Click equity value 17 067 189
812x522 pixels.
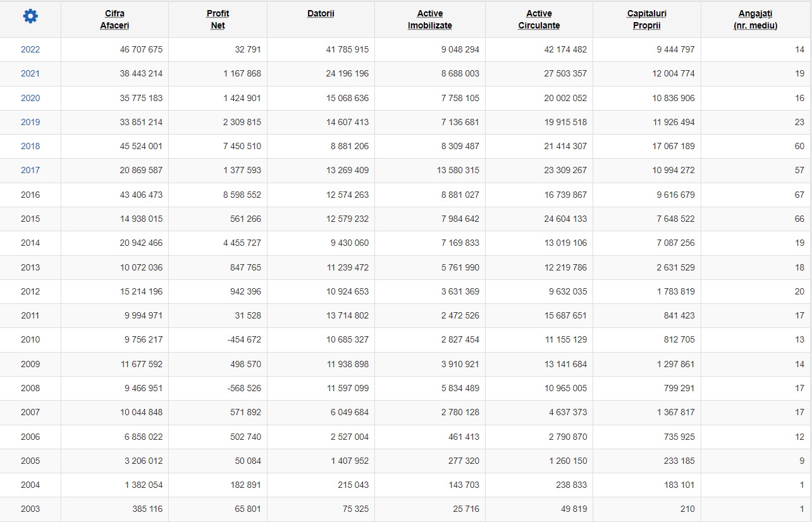[674, 146]
